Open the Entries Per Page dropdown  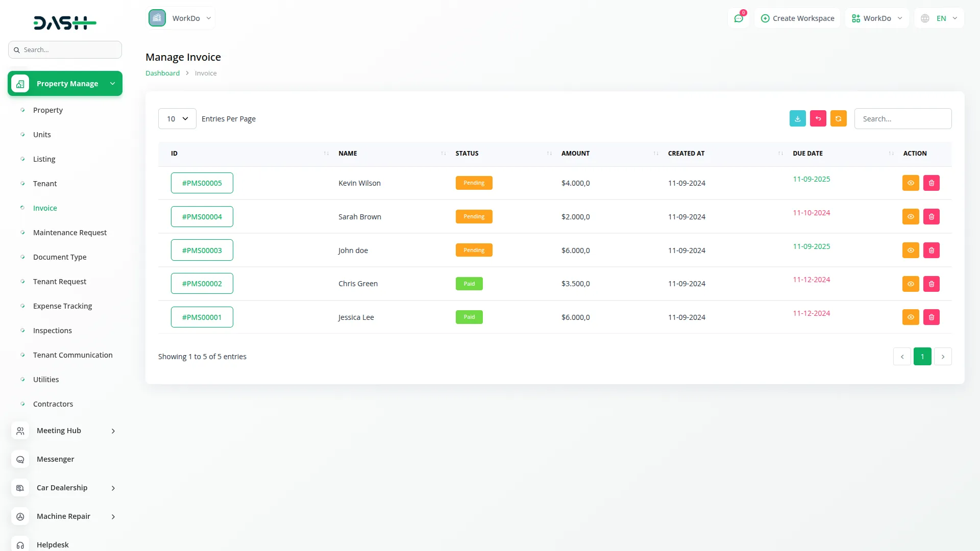177,119
